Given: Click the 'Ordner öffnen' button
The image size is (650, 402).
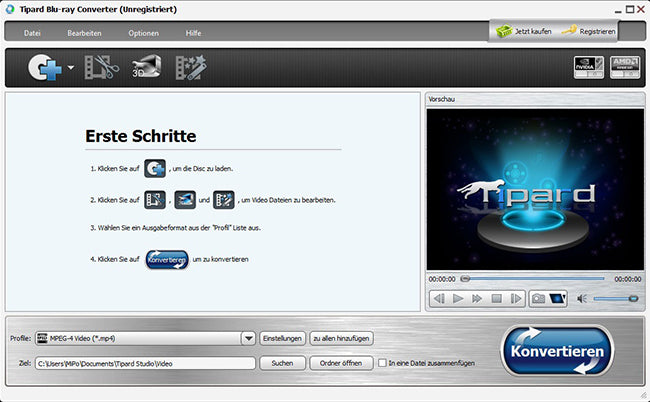Looking at the screenshot, I should (x=341, y=362).
